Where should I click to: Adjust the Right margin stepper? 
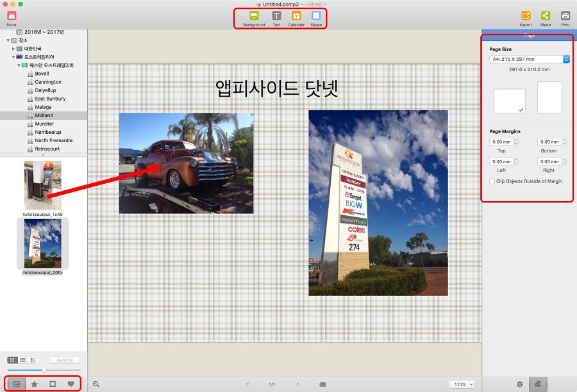pos(564,161)
